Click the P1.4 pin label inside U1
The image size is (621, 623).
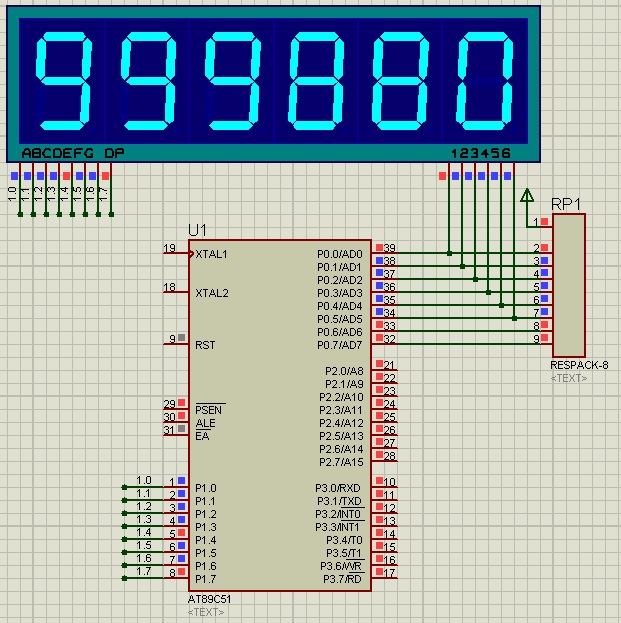[x=206, y=540]
